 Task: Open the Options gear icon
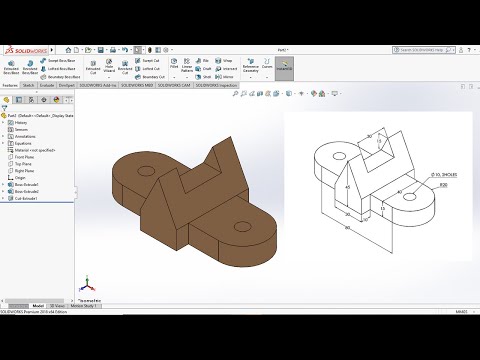pyautogui.click(x=166, y=50)
